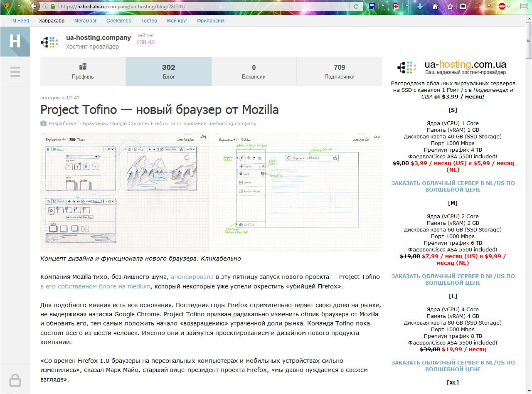Open Мой круг in the top navigation
This screenshot has height=394, width=532.
[177, 21]
